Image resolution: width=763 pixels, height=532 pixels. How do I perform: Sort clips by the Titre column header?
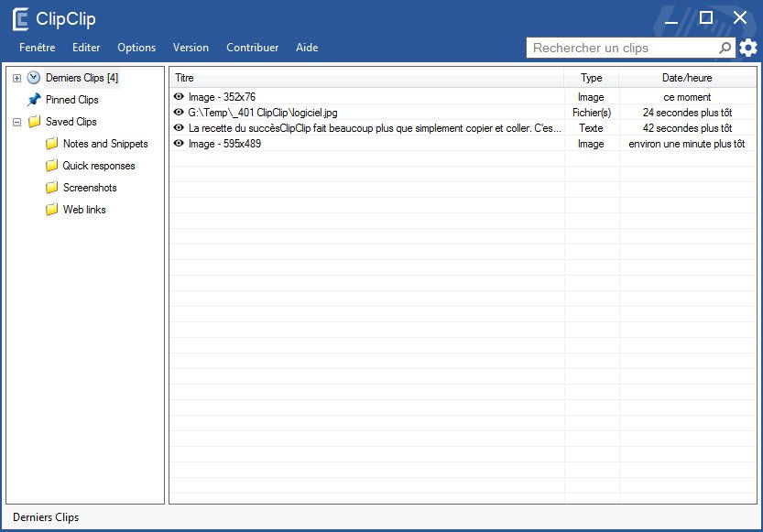(x=367, y=78)
